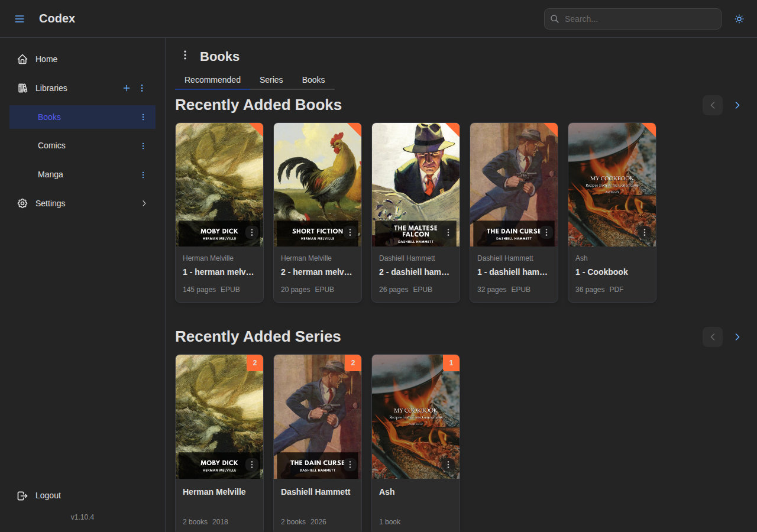Image resolution: width=757 pixels, height=532 pixels.
Task: Open the Cookbook card options menu
Action: 644,232
